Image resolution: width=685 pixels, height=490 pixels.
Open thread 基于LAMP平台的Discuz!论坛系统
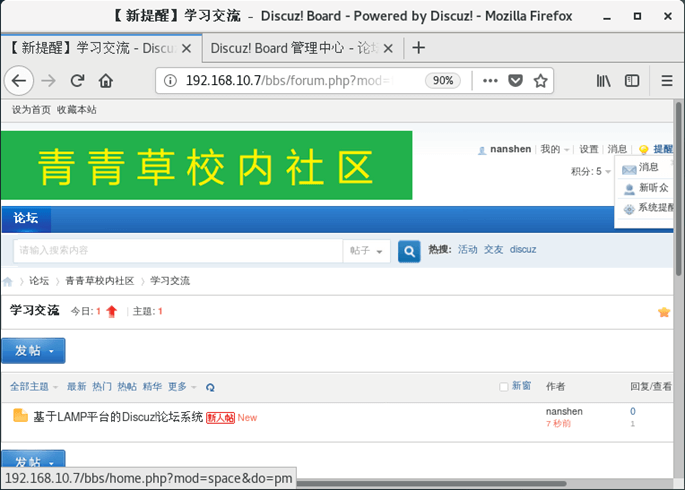(118, 417)
